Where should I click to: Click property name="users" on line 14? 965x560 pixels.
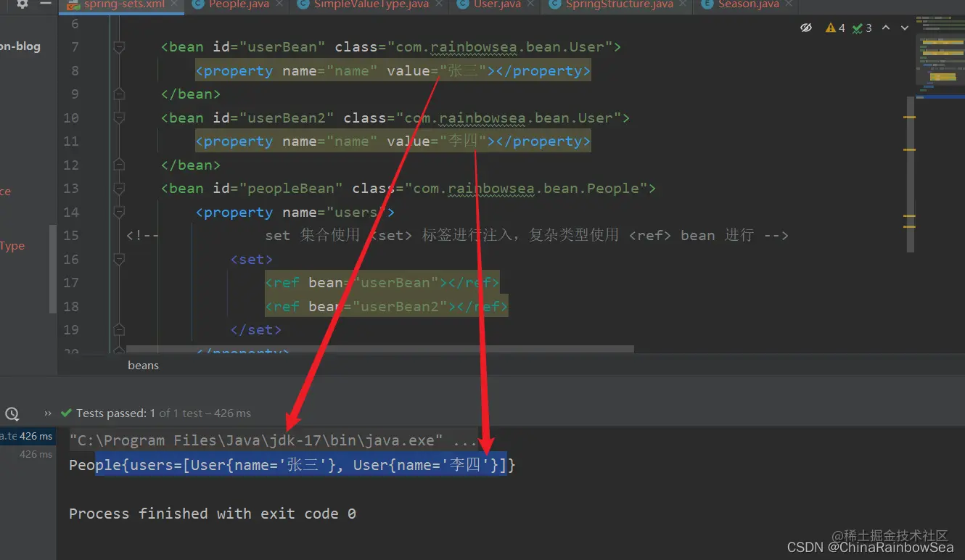[x=295, y=213]
